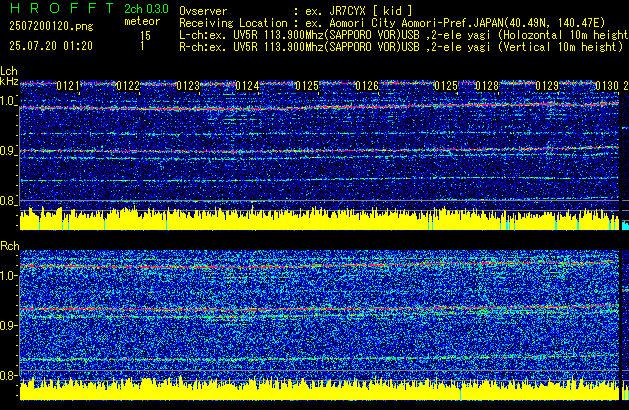
Task: Click the Receiving Location Aomori City line
Action: coord(392,23)
